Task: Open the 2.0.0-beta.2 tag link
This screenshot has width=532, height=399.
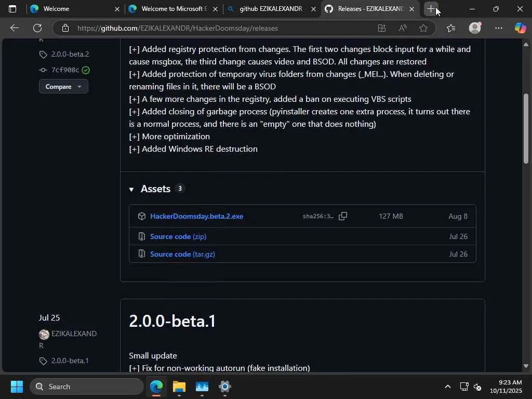Action: coord(70,54)
